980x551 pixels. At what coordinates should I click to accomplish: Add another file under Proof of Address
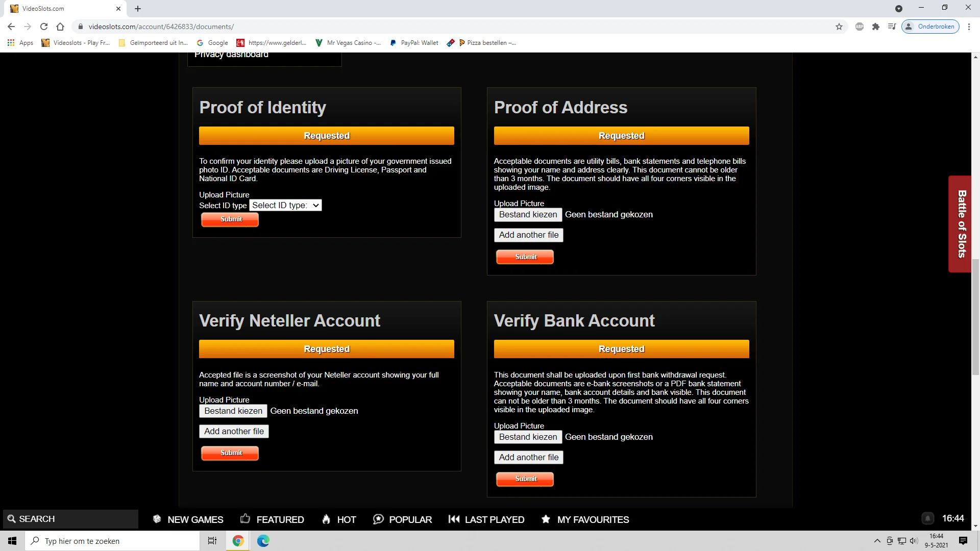click(x=528, y=235)
